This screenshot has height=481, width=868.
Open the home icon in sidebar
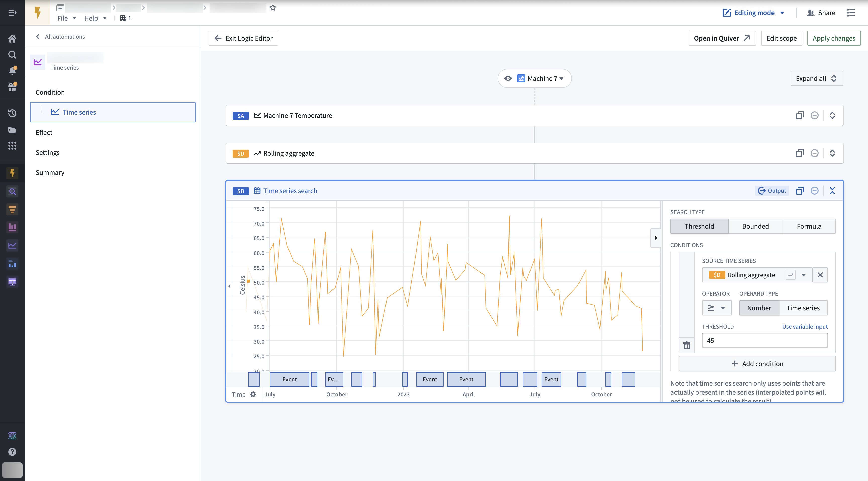tap(12, 39)
